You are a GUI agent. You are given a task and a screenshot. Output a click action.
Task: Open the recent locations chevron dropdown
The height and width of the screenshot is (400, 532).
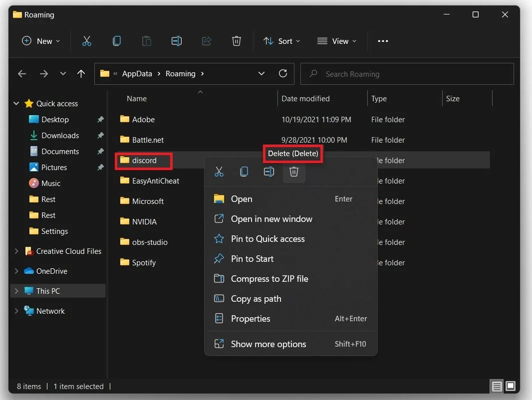(63, 73)
